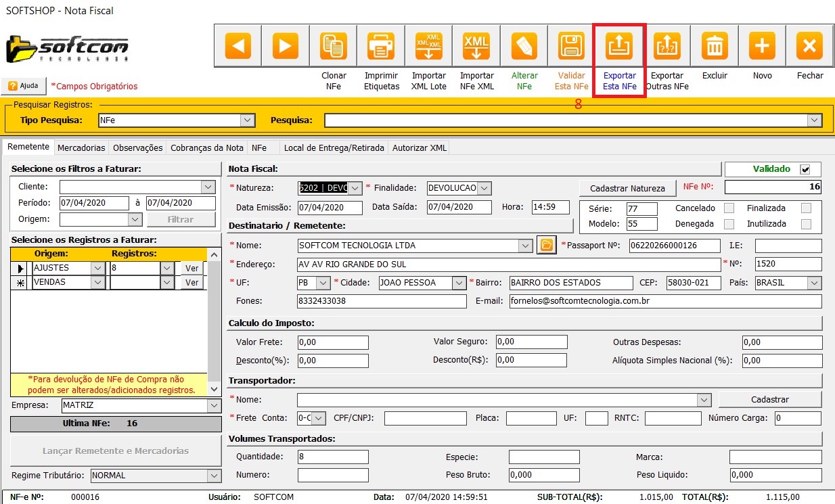
Task: Switch to the Mercadorias tab
Action: click(81, 147)
